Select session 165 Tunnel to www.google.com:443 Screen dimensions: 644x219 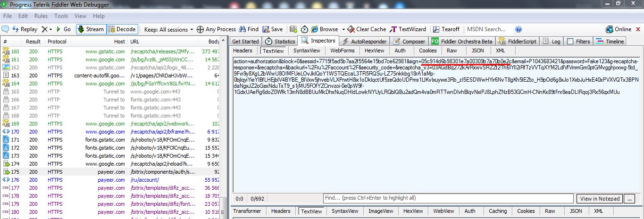tap(110, 92)
